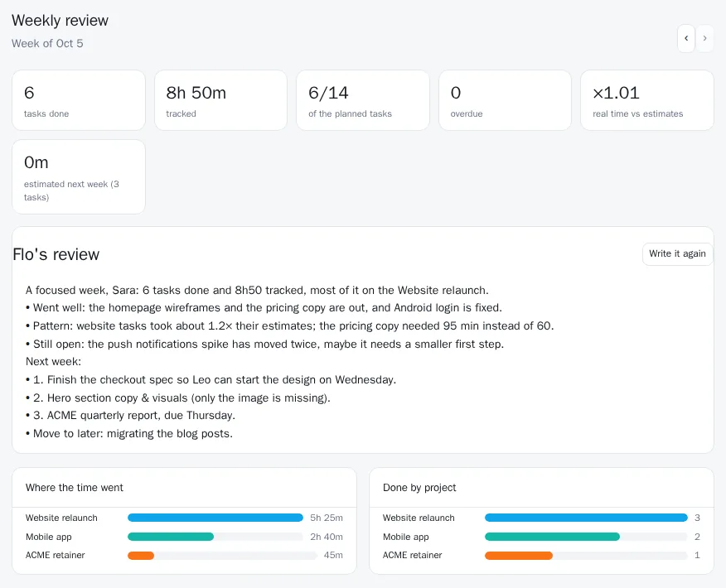Click Website relaunch blue time bar
Image resolution: width=726 pixels, height=588 pixels.
[x=215, y=518]
